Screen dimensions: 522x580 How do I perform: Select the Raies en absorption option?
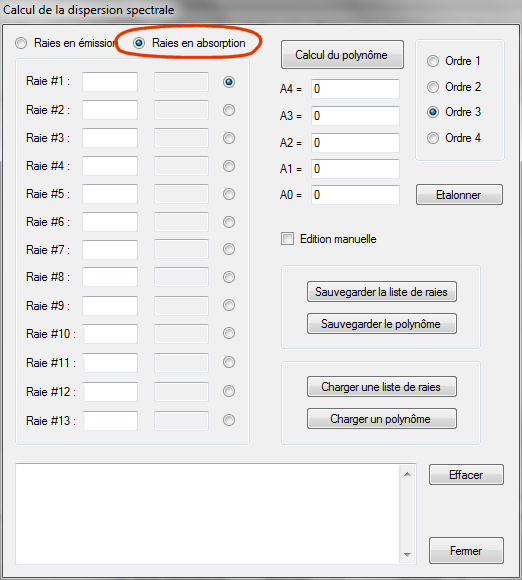tap(139, 43)
